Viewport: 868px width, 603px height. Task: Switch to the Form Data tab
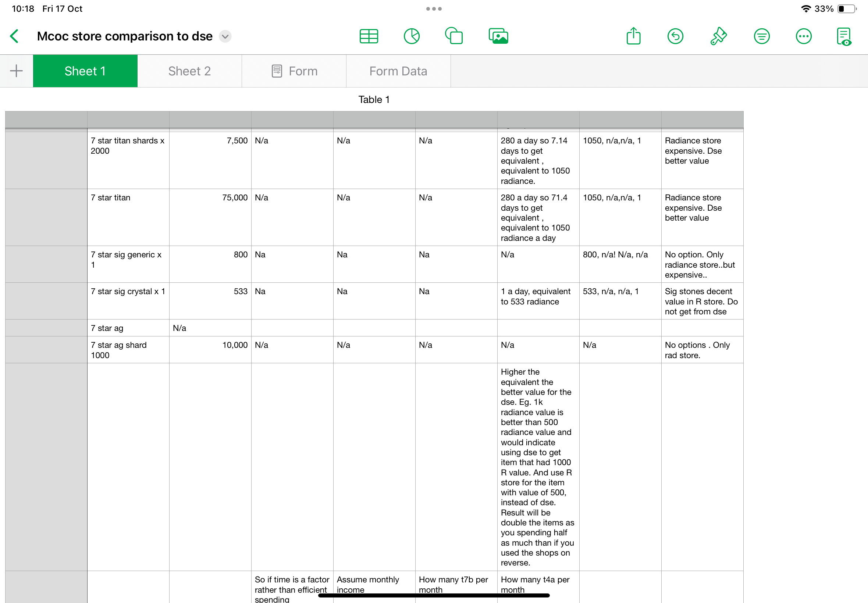click(398, 71)
